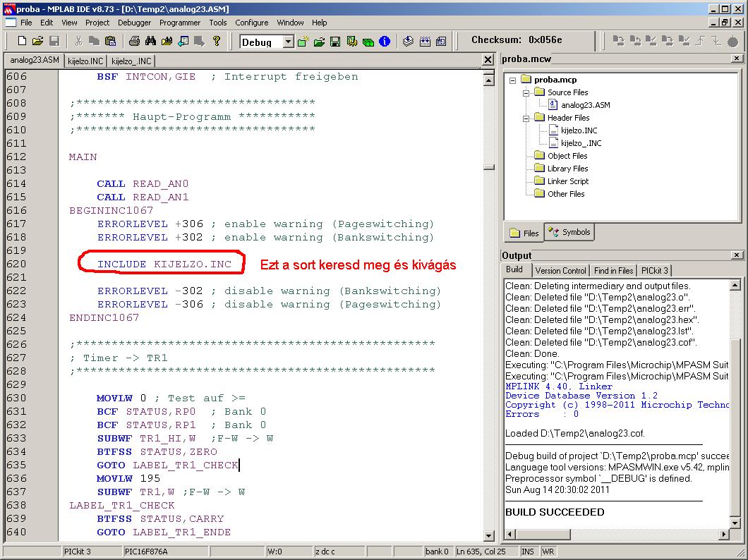
Task: Open the Debugger menu
Action: [135, 23]
